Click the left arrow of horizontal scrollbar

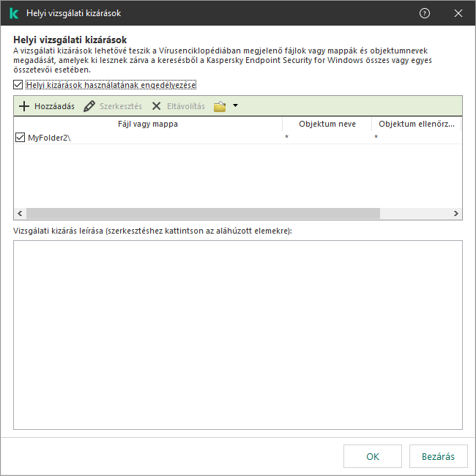tap(20, 213)
